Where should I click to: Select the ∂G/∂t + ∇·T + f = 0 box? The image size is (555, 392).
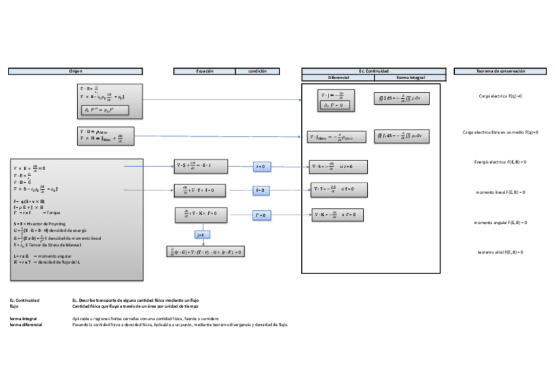coord(200,190)
